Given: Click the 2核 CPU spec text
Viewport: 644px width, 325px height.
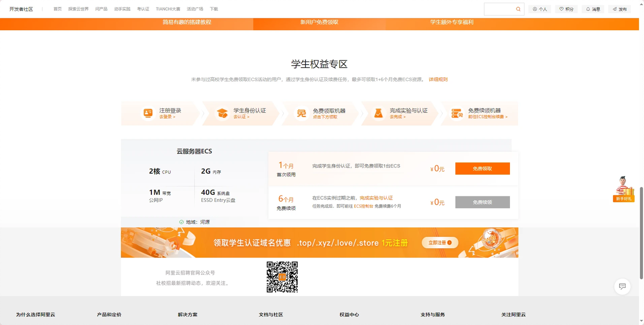Looking at the screenshot, I should coord(160,172).
